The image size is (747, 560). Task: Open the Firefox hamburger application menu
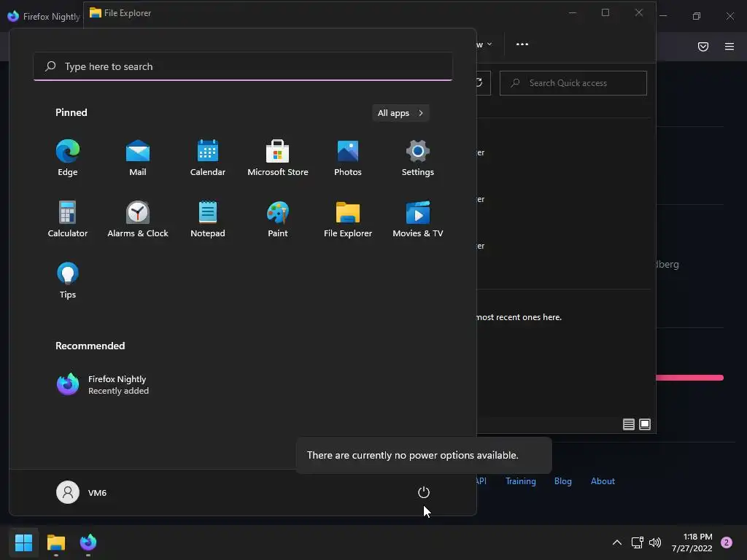click(x=729, y=46)
